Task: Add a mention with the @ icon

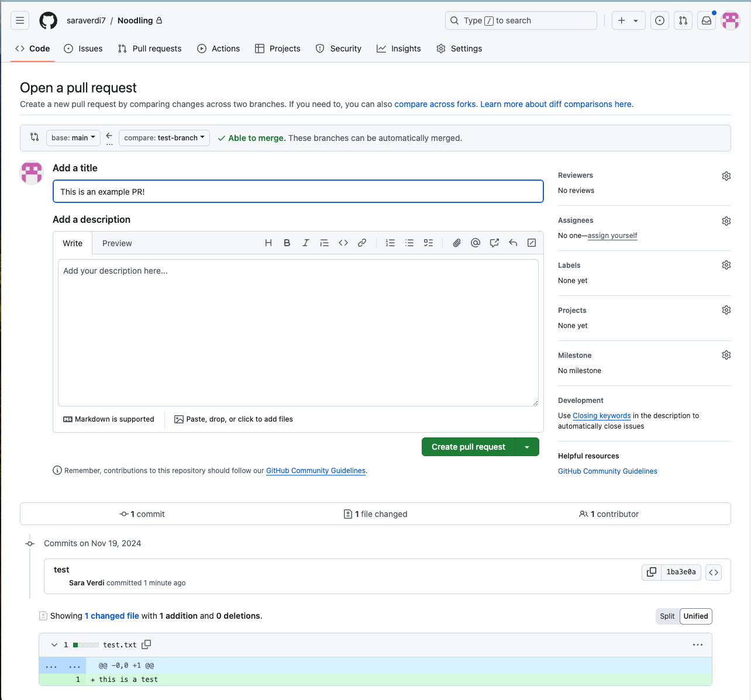Action: pyautogui.click(x=476, y=243)
